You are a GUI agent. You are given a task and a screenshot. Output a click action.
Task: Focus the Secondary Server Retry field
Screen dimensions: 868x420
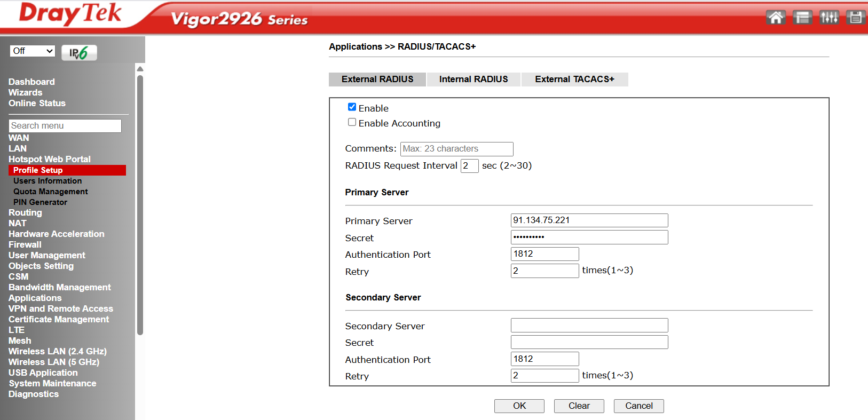coord(545,376)
